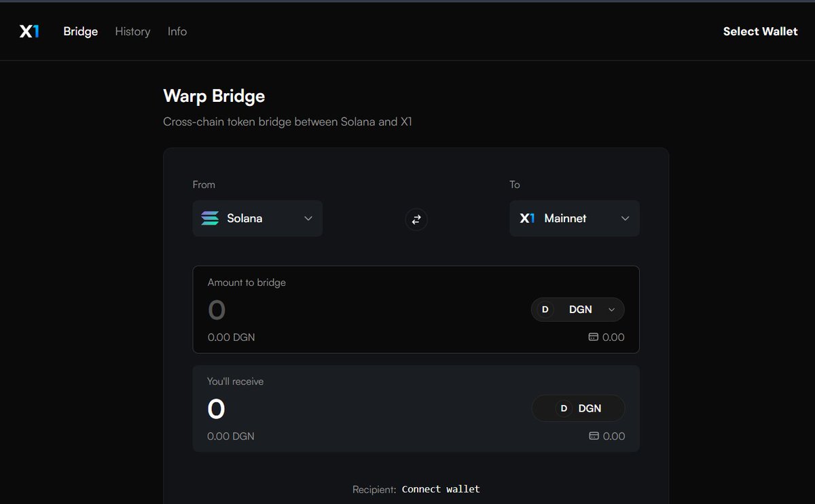Image resolution: width=815 pixels, height=504 pixels.
Task: Click the Warp Bridge heading
Action: pyautogui.click(x=214, y=96)
